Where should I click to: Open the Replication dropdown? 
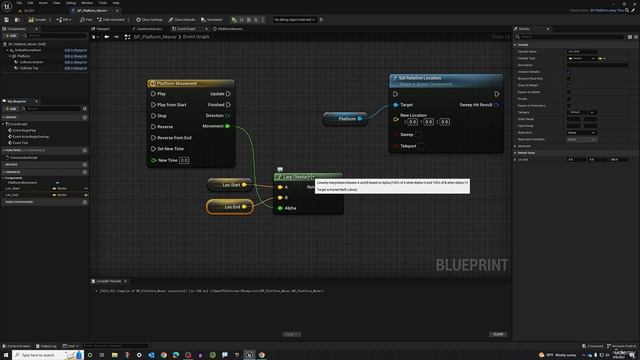(581, 133)
